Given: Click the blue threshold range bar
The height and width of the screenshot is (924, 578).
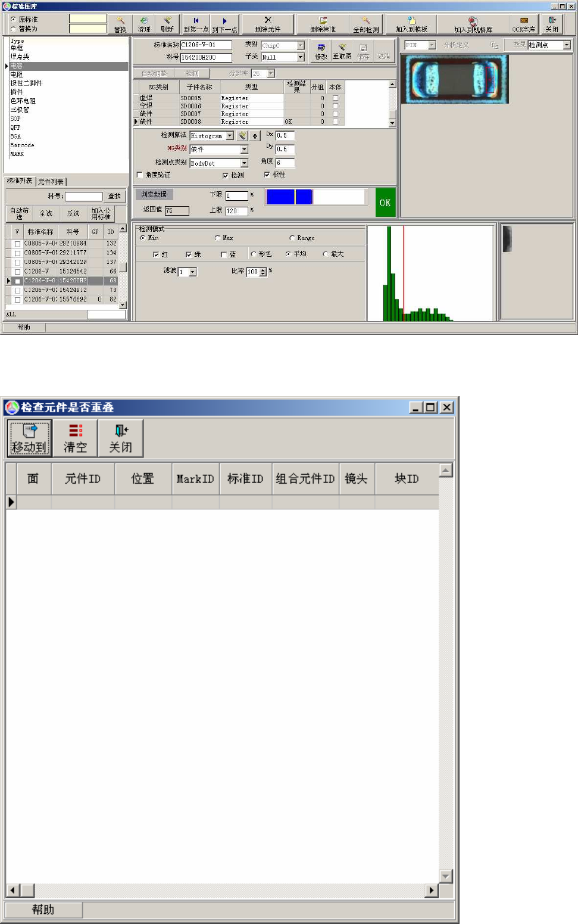Looking at the screenshot, I should [289, 197].
